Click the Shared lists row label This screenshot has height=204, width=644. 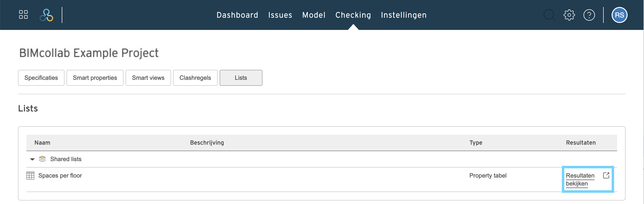[66, 159]
